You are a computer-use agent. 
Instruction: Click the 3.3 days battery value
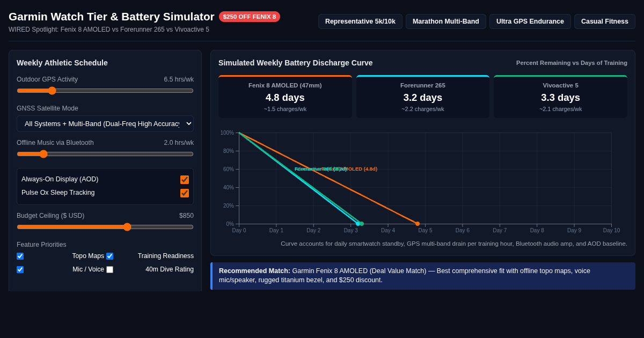tap(560, 98)
